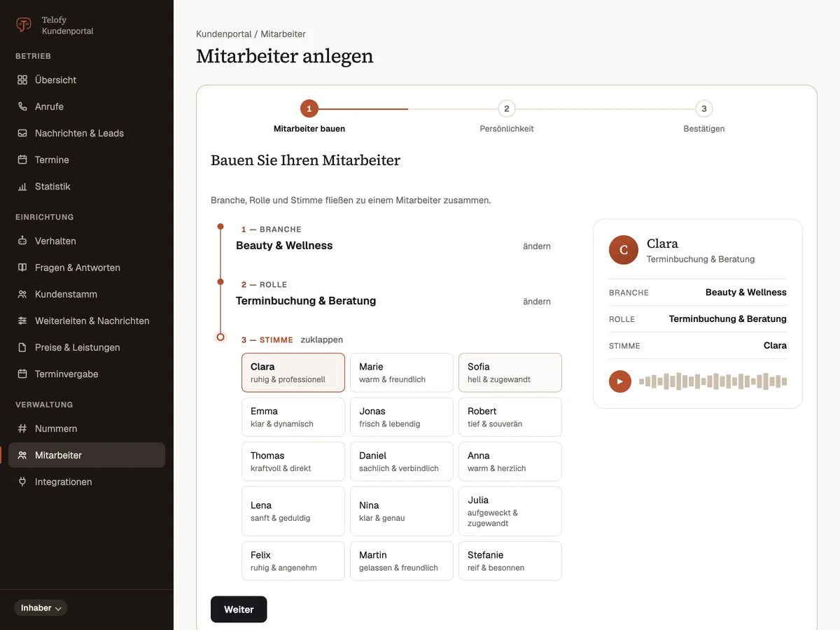The height and width of the screenshot is (630, 840).
Task: Click the Telofy logo icon
Action: [24, 25]
